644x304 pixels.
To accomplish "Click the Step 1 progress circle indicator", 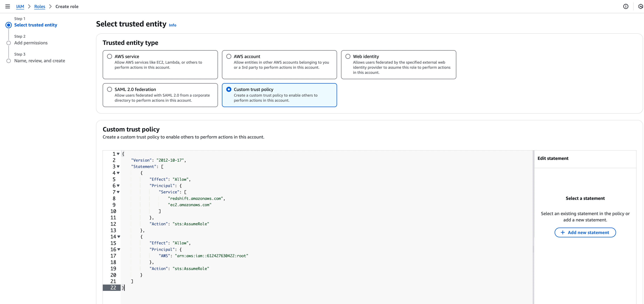I will [9, 25].
